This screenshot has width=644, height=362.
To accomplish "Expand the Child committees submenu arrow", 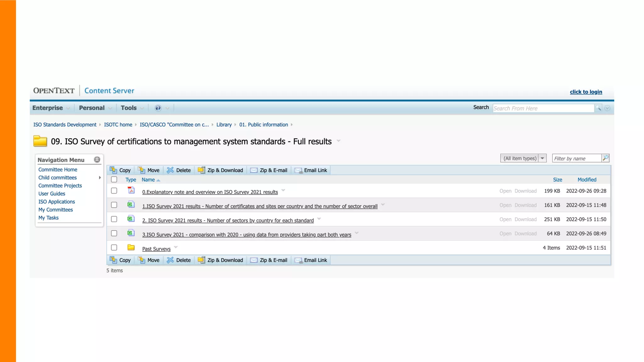I will (x=100, y=178).
